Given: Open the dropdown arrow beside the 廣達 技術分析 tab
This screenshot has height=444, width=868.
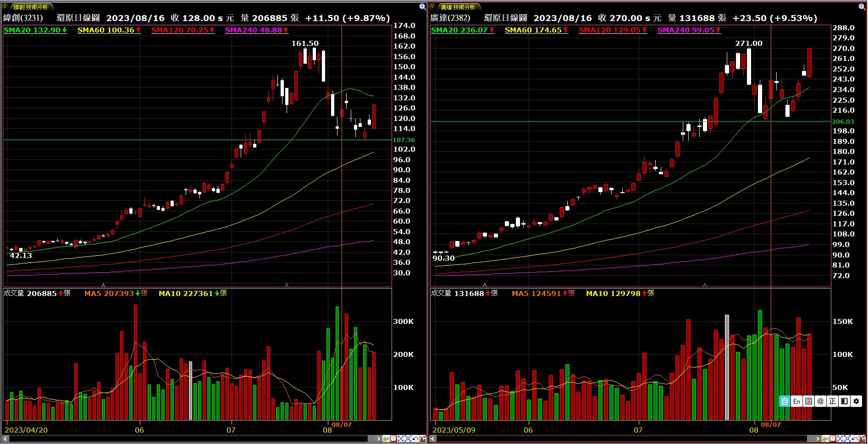Looking at the screenshot, I should [x=433, y=7].
